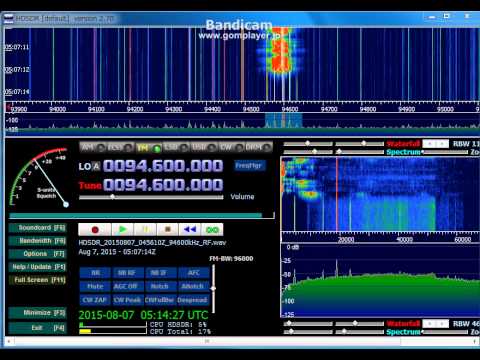Adjust the vertical slider beside the AFC button
Viewport: 480px width, 360px height.
[x=213, y=288]
